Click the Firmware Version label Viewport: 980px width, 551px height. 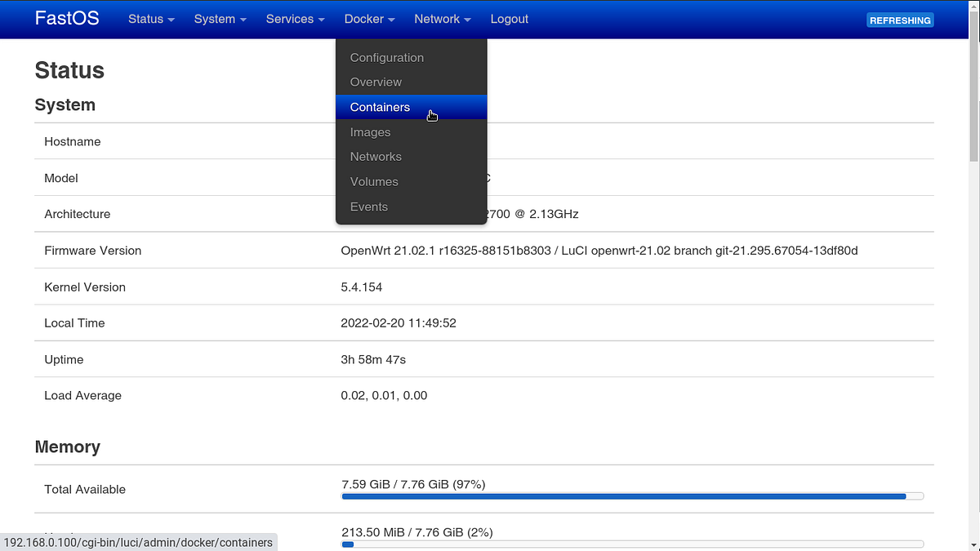[x=93, y=251]
